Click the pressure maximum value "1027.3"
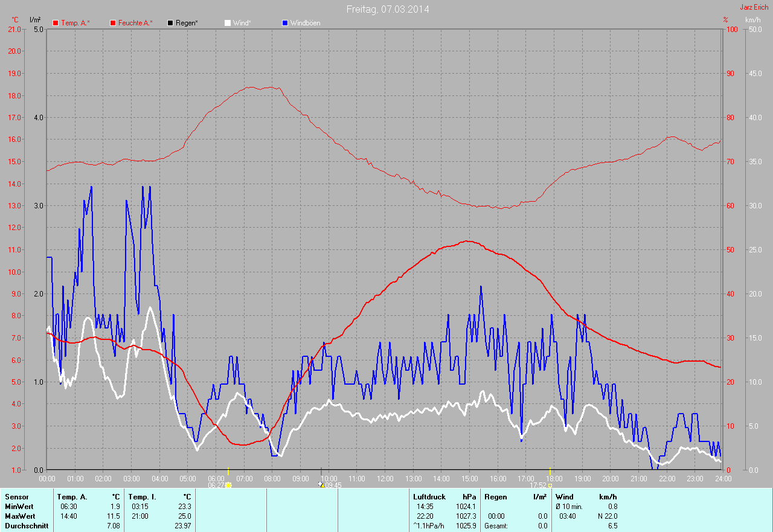This screenshot has height=532, width=773. coord(466,516)
